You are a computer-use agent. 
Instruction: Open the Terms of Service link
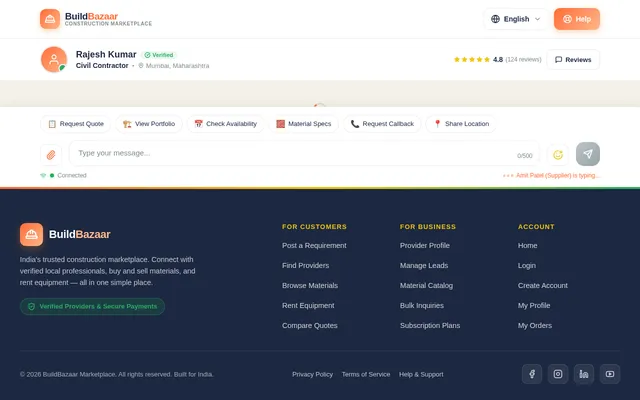point(366,374)
